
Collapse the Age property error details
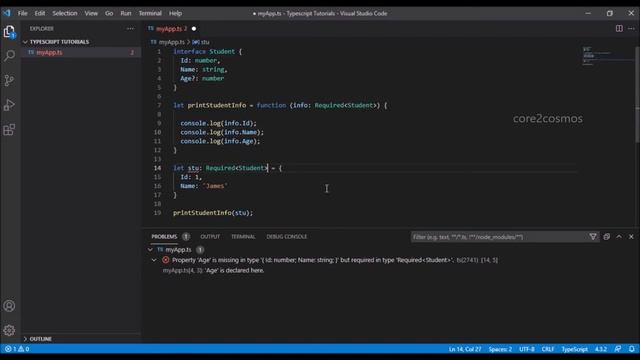tap(154, 260)
